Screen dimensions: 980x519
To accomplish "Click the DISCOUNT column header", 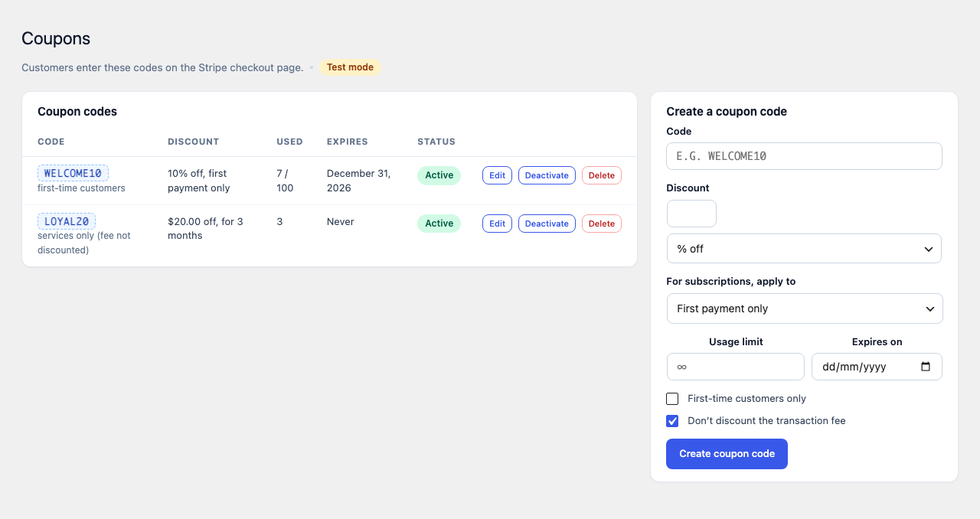I will tap(194, 142).
